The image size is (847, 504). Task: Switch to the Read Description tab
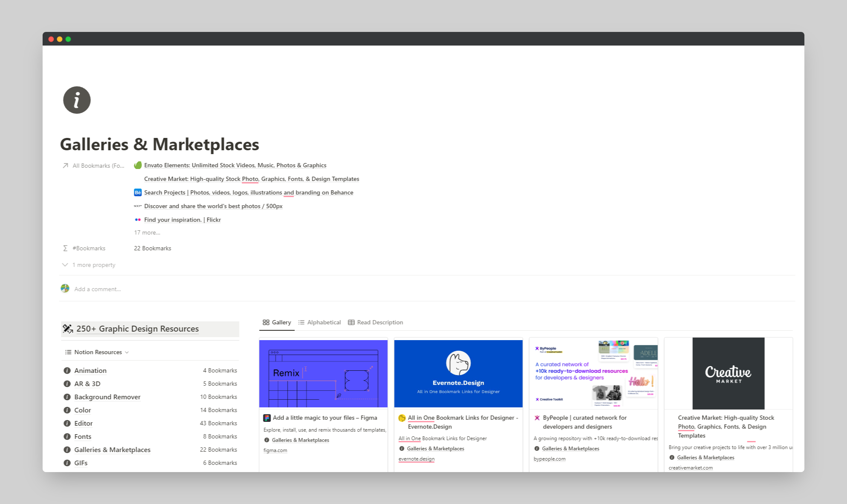(x=375, y=322)
